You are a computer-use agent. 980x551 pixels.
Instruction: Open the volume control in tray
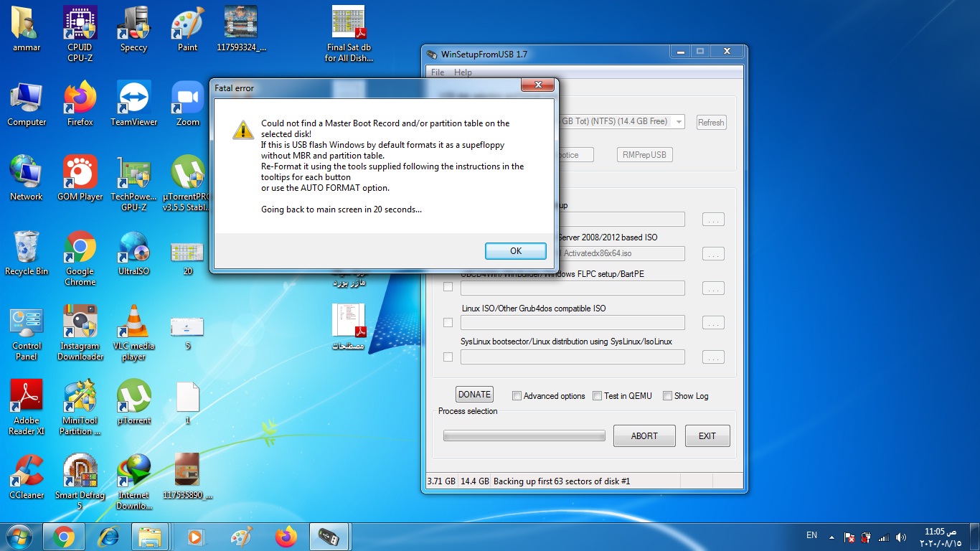(x=901, y=537)
